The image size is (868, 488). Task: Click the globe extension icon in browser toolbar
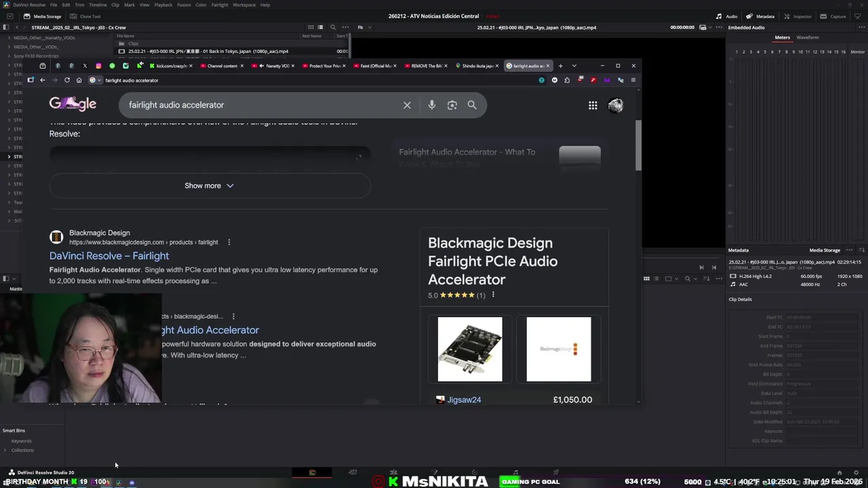pyautogui.click(x=541, y=80)
